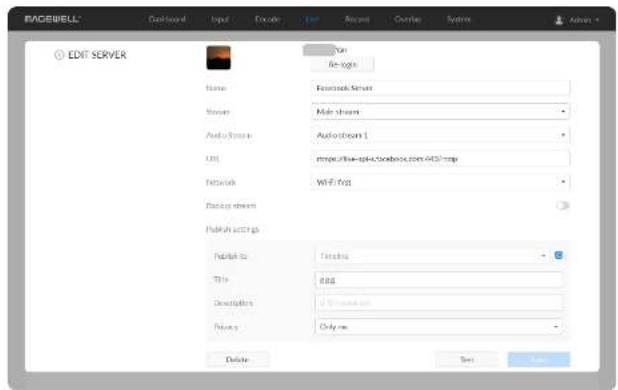Toggle the Backup stream switch
The image size is (618, 390).
562,205
